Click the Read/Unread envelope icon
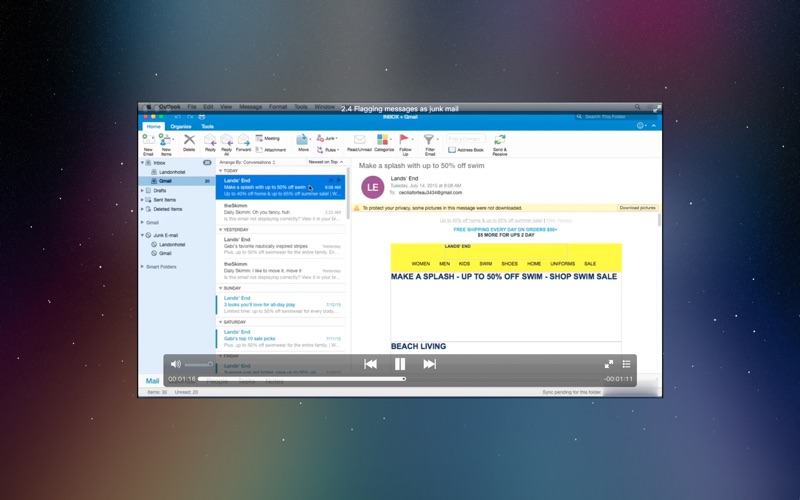Screen dimensions: 800x500 359,140
